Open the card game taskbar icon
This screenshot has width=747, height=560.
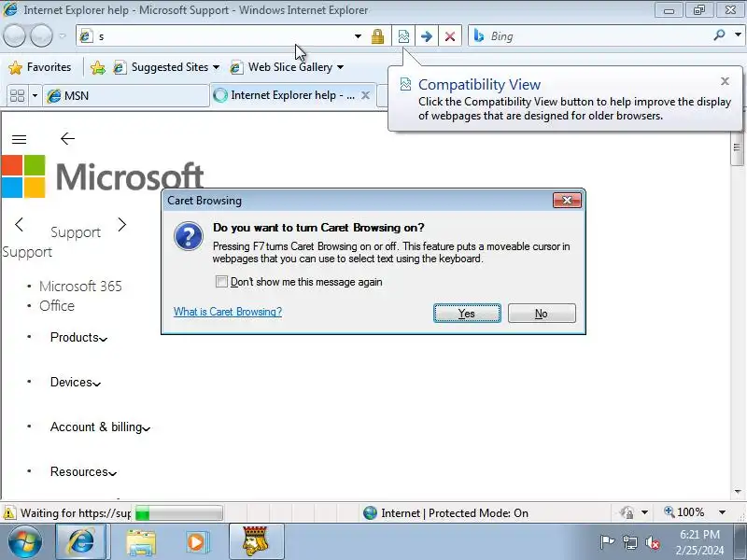pos(256,541)
